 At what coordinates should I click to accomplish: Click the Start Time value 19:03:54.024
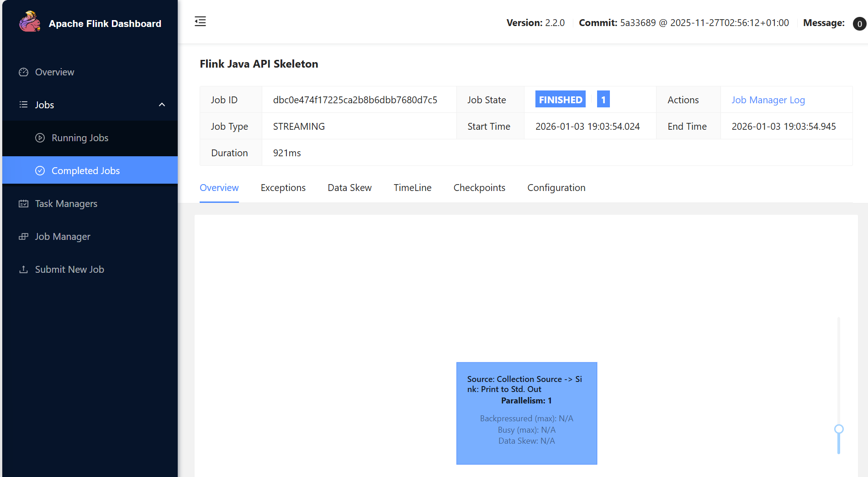tap(587, 127)
